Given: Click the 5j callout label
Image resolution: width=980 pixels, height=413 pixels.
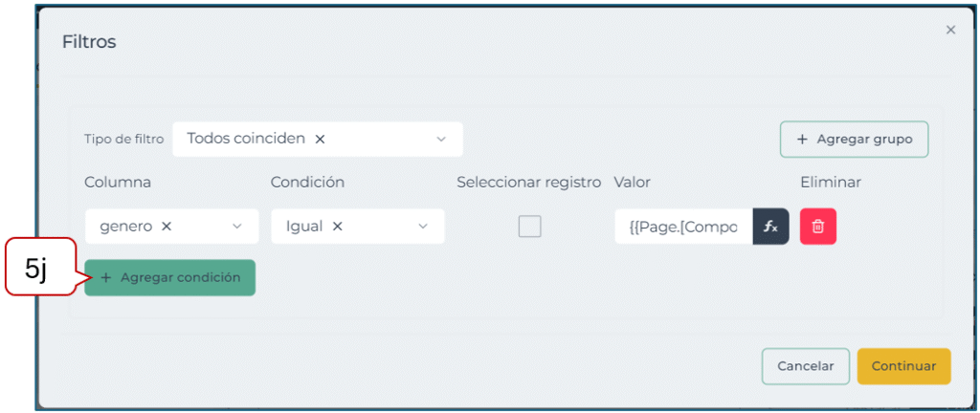Looking at the screenshot, I should click(x=36, y=270).
